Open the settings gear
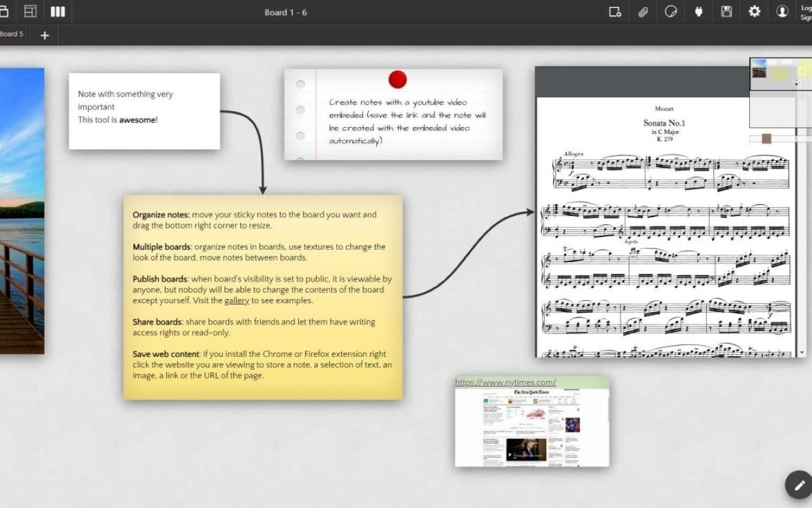Screen dimensions: 812x508 754,11
